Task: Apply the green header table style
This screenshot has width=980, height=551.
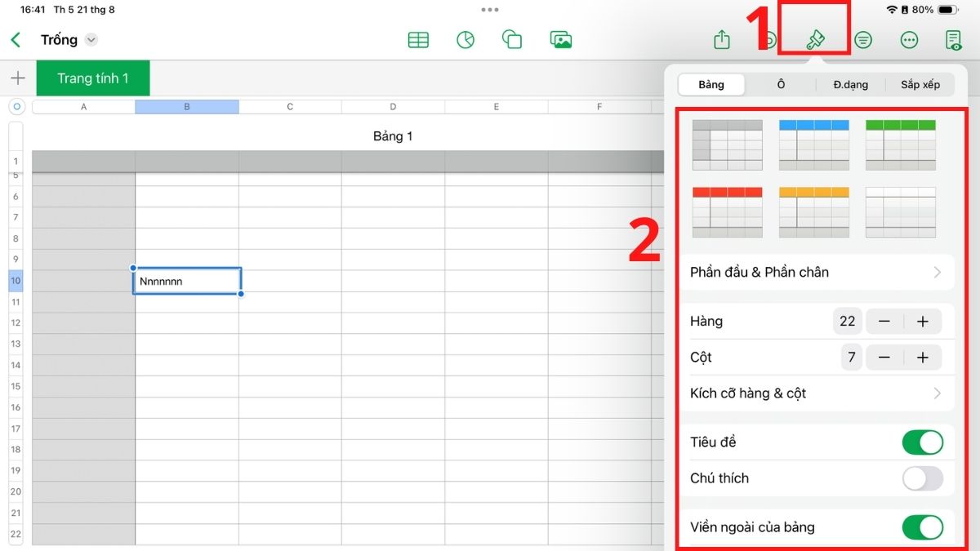Action: 901,144
